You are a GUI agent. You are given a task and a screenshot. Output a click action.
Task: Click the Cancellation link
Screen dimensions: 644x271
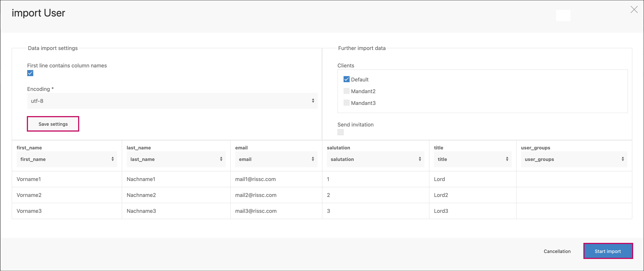click(x=557, y=251)
